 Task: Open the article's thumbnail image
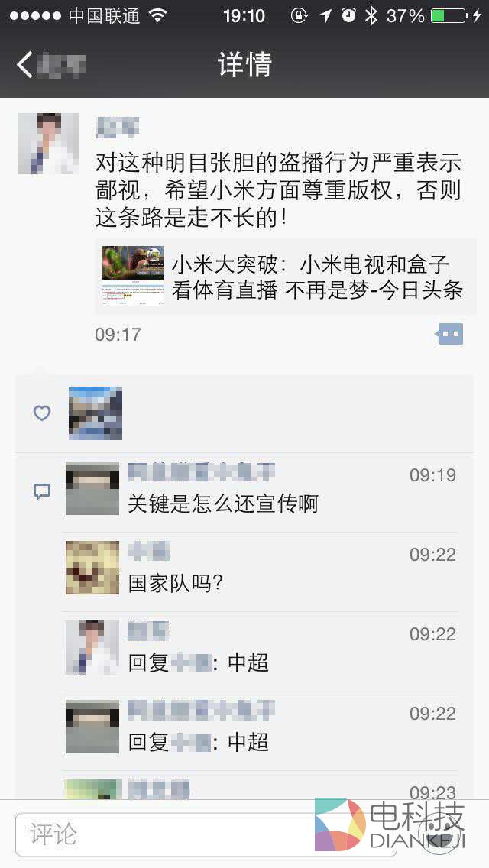click(x=133, y=276)
